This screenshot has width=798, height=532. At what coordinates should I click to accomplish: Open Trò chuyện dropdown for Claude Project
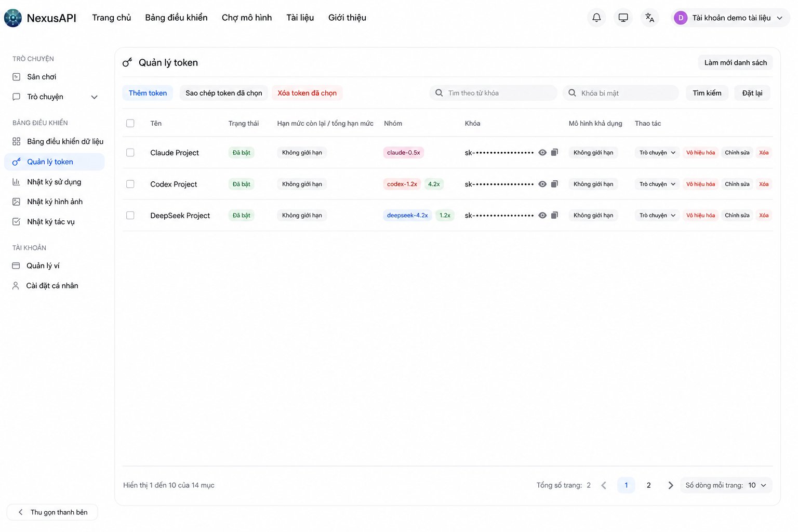click(x=657, y=153)
